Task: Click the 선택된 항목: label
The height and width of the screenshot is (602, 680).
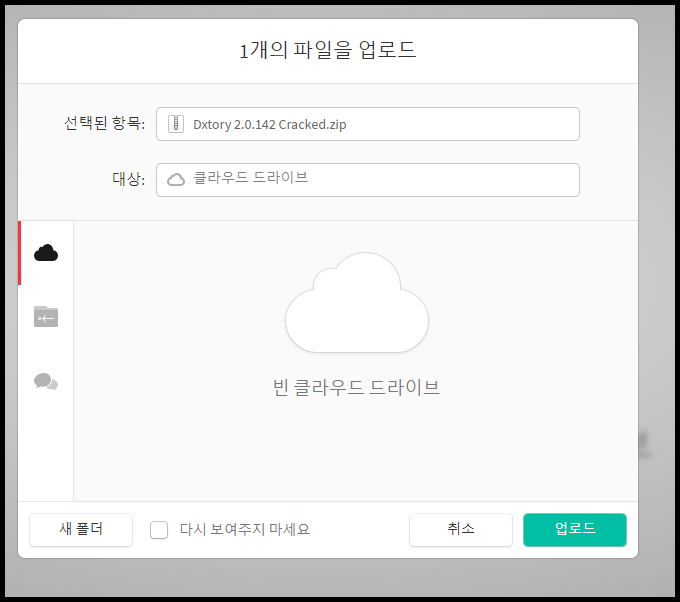Action: [x=104, y=123]
